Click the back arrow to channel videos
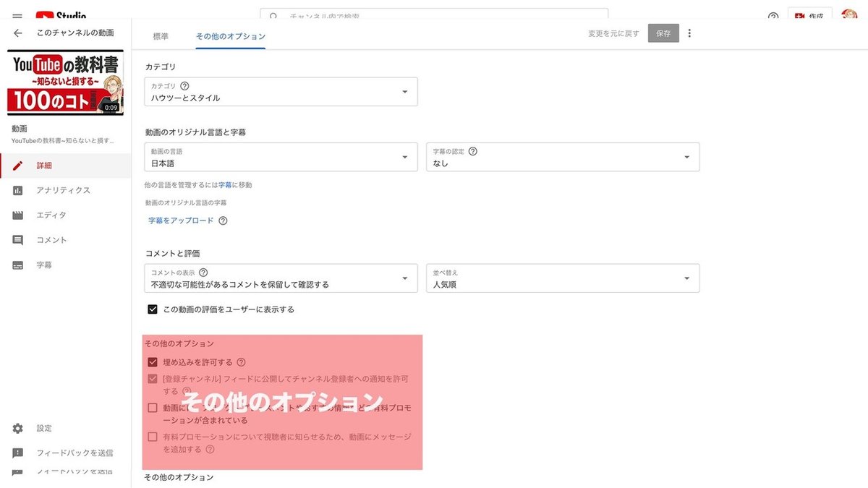The width and height of the screenshot is (868, 488). 17,33
